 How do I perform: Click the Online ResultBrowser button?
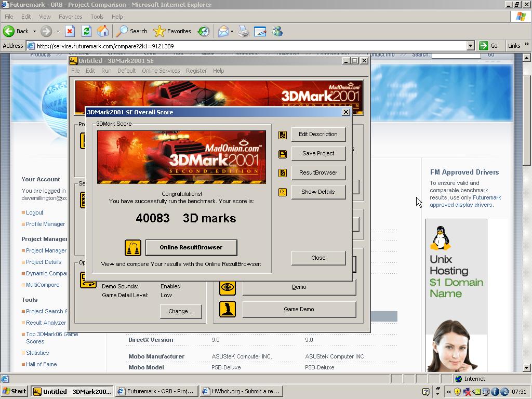point(191,247)
